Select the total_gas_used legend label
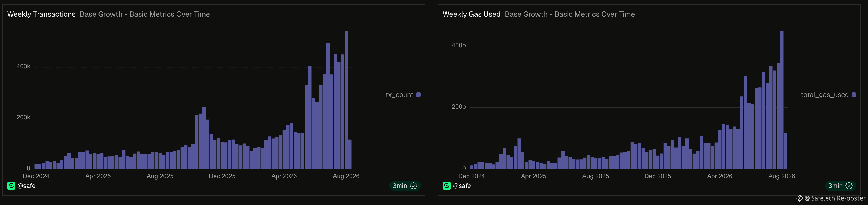868x205 pixels. coord(825,95)
